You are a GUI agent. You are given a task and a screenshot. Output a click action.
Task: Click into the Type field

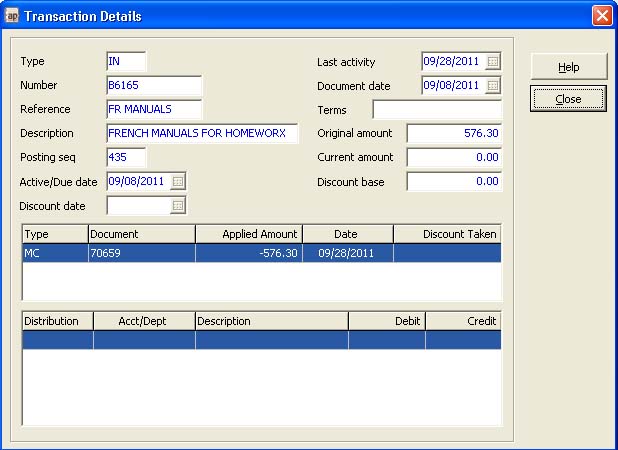pyautogui.click(x=126, y=62)
